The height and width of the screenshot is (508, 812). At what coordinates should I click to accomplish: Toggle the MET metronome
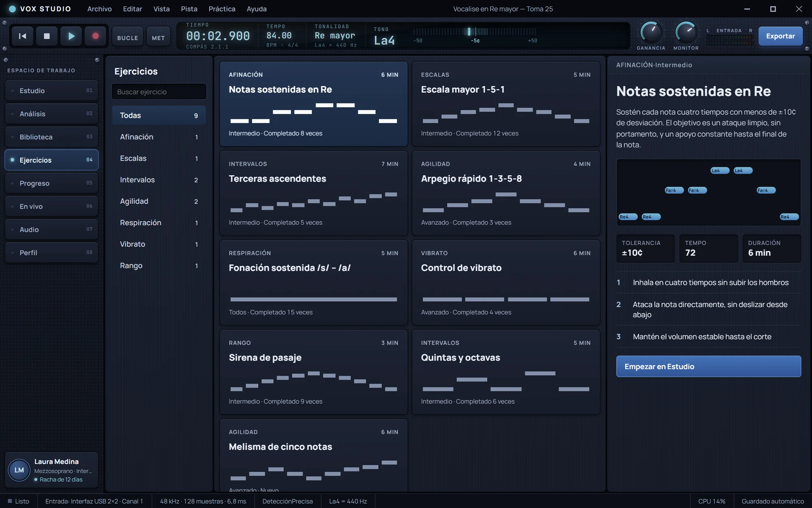click(158, 36)
